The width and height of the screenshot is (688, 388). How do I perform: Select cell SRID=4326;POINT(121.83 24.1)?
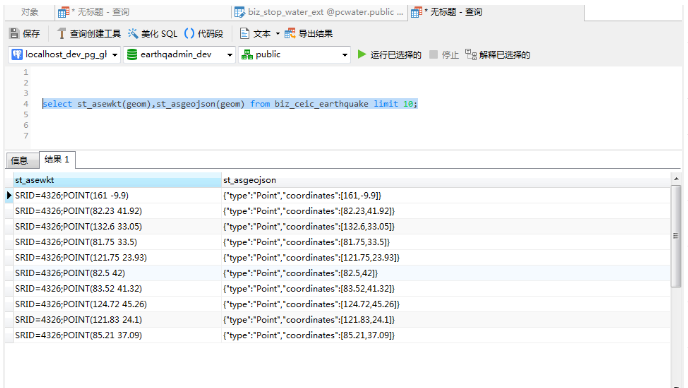tap(118, 320)
